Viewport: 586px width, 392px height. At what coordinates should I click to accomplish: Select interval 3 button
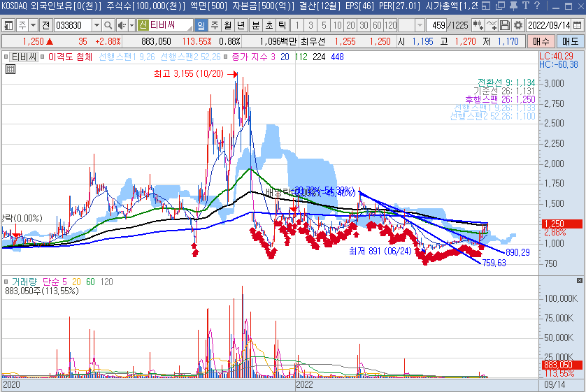[310, 25]
